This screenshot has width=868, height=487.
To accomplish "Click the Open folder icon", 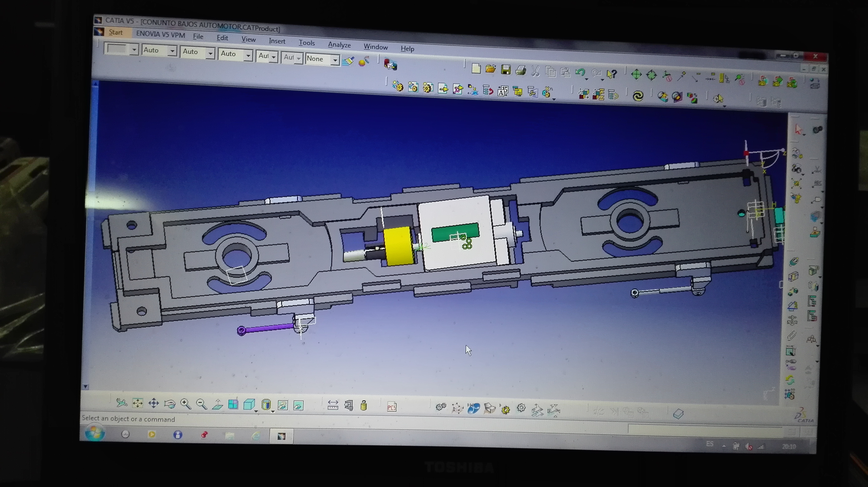I will click(491, 69).
